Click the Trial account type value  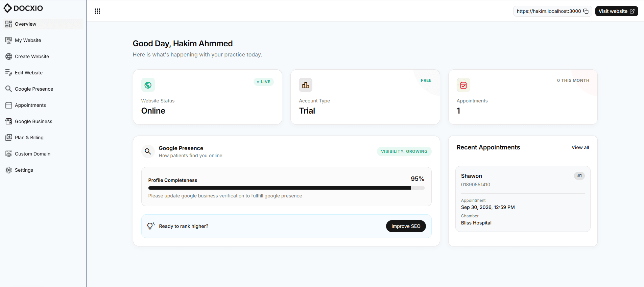pos(307,111)
